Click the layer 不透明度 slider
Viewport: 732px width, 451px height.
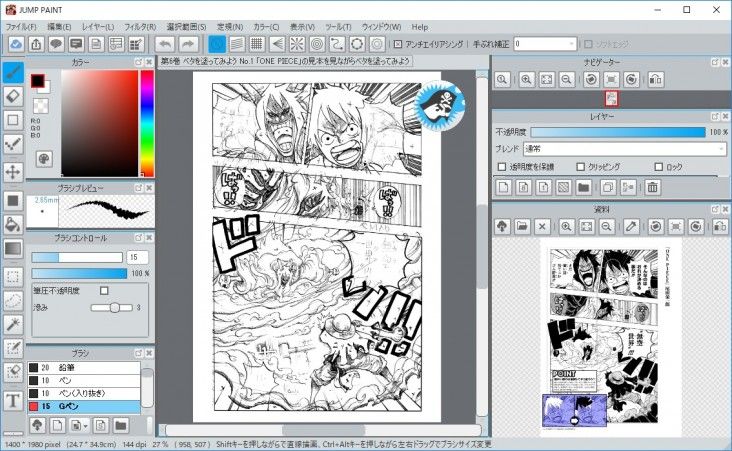pyautogui.click(x=618, y=132)
